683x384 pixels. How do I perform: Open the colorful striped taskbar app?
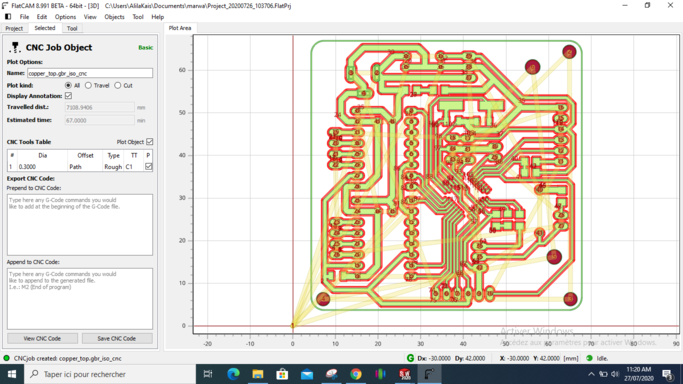coord(380,374)
